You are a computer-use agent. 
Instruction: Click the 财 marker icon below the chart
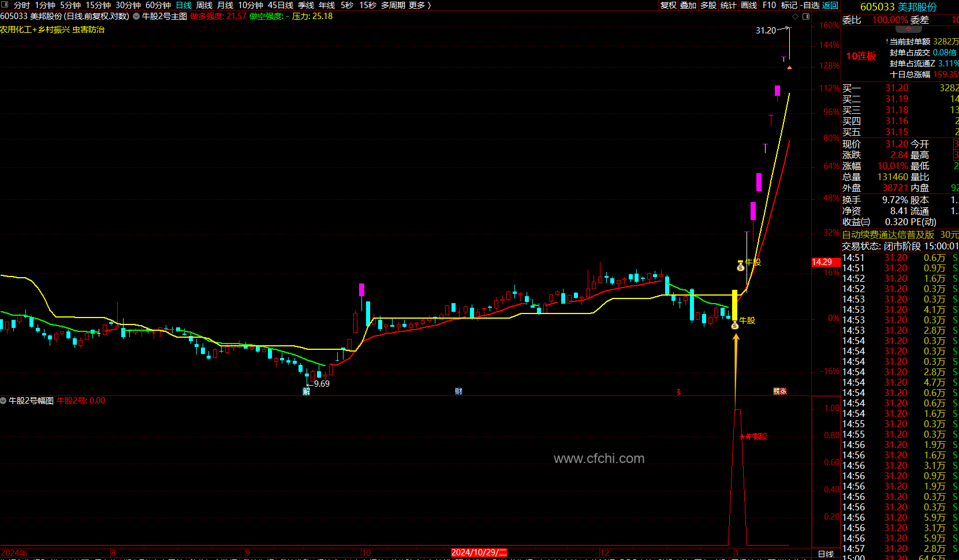458,391
